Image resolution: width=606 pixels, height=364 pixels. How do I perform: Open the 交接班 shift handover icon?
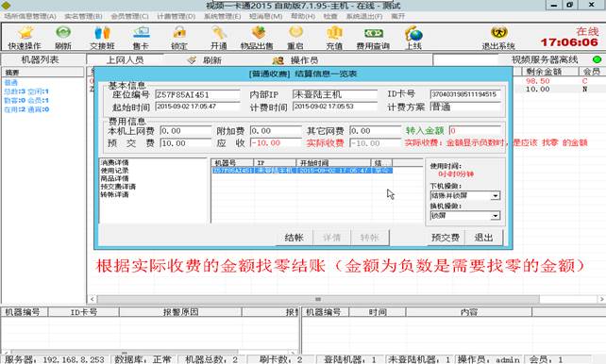point(103,38)
